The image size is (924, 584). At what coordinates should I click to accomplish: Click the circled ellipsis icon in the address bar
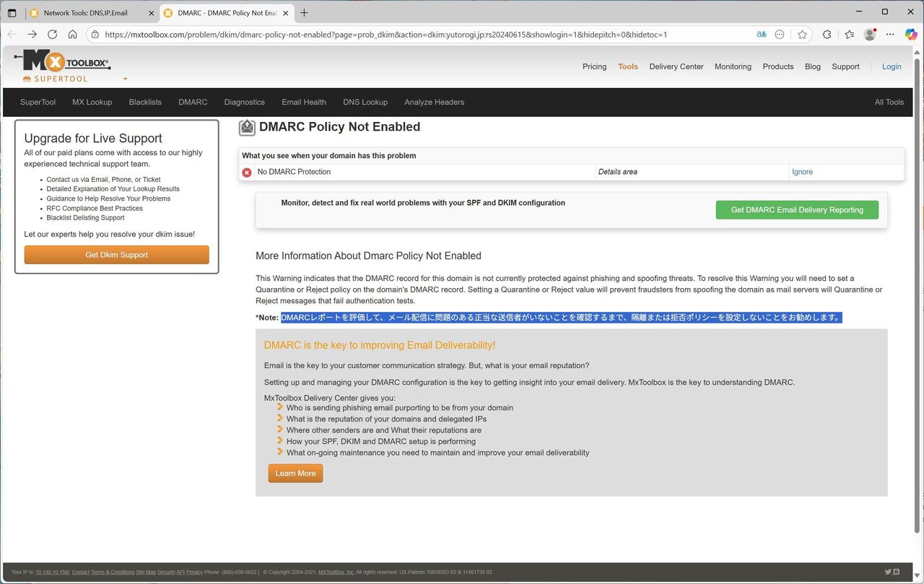pyautogui.click(x=780, y=34)
